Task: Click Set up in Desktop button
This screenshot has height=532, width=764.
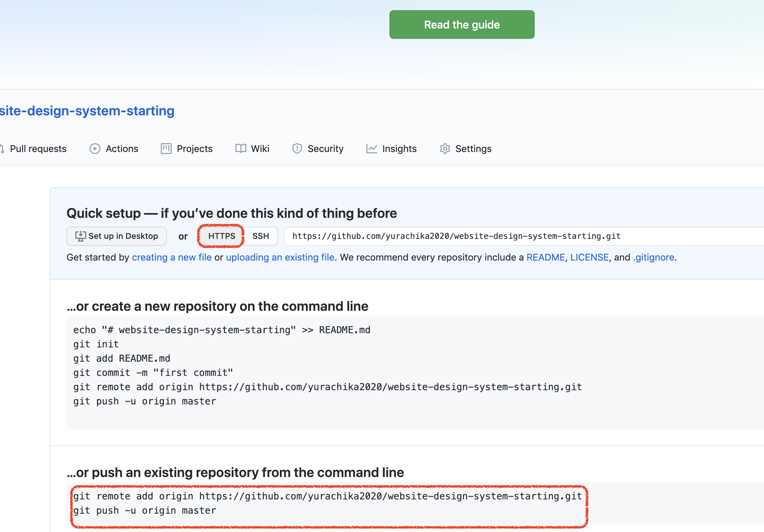Action: (117, 236)
